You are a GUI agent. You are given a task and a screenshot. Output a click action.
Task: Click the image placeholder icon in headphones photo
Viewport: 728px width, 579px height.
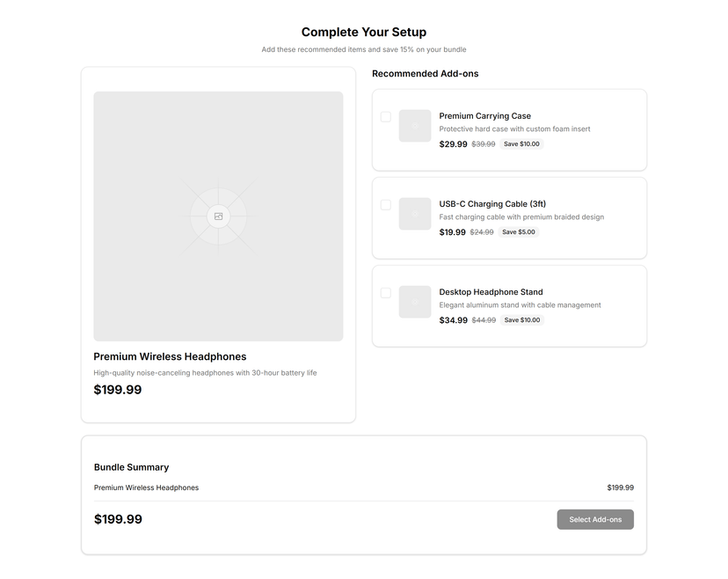tap(218, 216)
